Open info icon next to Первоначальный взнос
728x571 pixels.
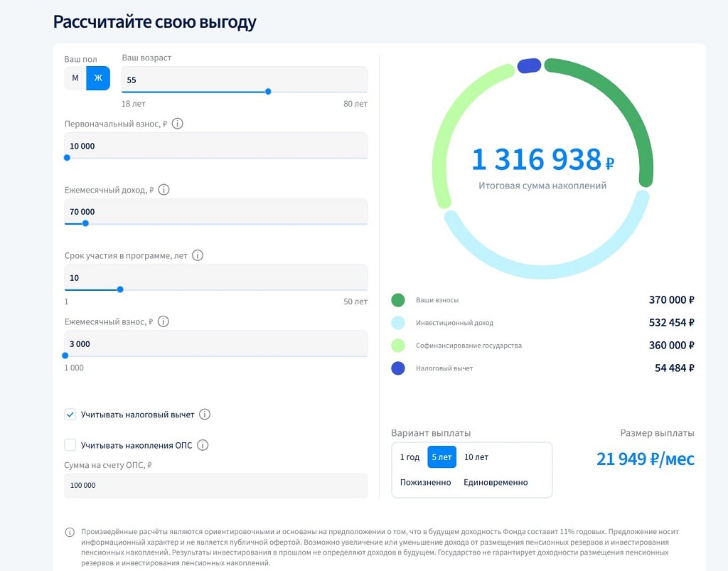[x=177, y=124]
